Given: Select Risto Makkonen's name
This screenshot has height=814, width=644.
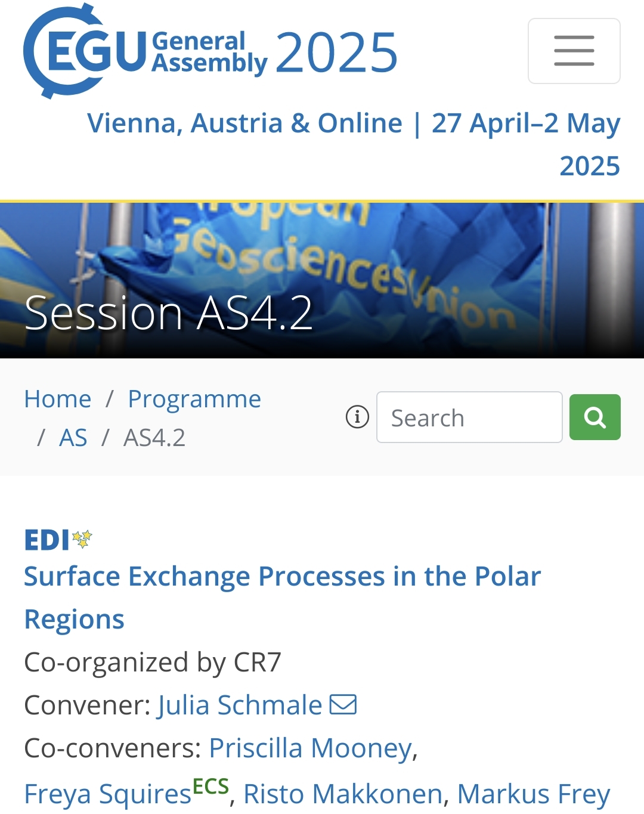Looking at the screenshot, I should (342, 794).
